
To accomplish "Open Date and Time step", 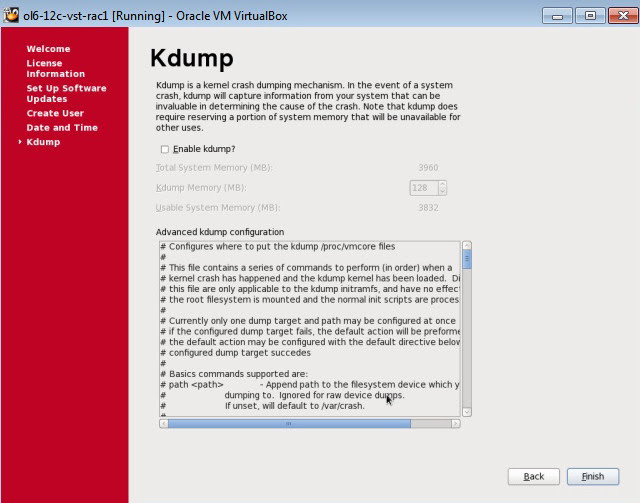I will (x=62, y=127).
